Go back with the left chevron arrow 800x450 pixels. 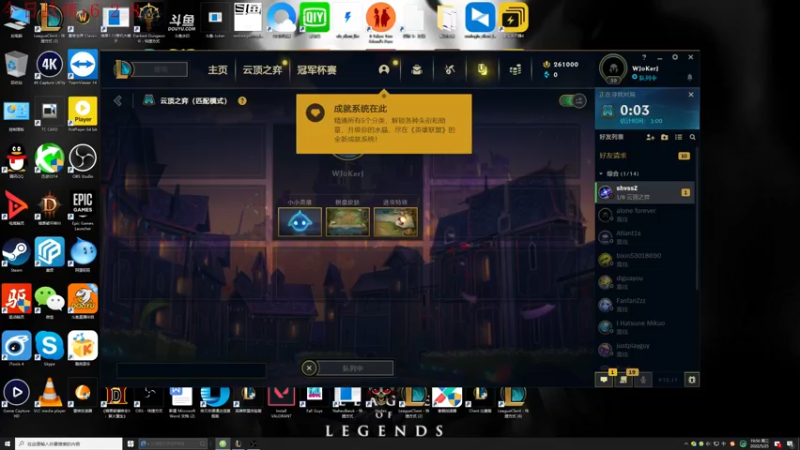coord(118,101)
